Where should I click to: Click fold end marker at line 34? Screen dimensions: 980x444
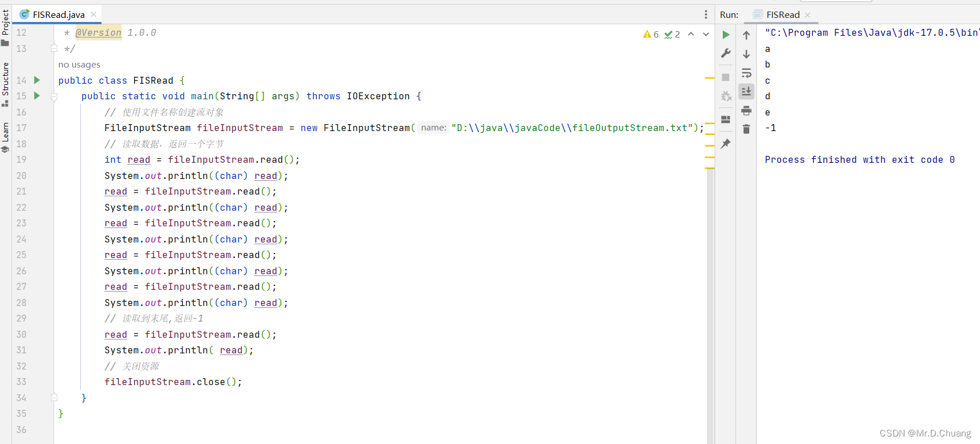click(54, 397)
